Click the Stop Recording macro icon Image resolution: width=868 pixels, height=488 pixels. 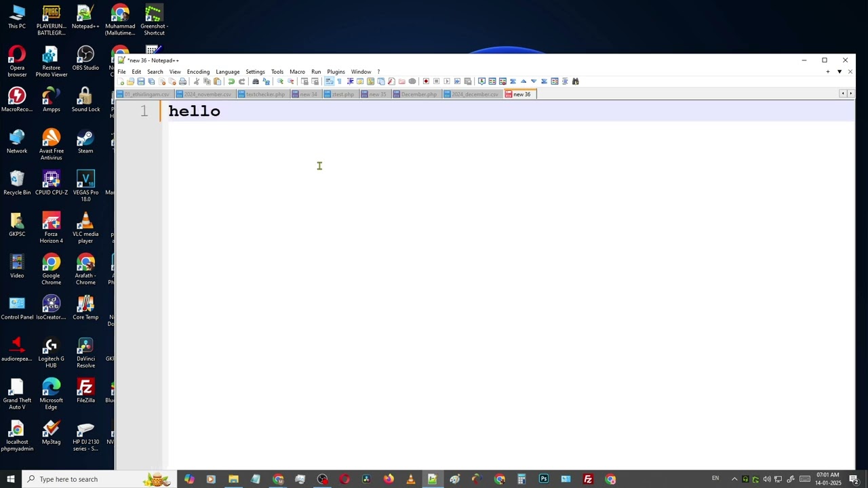(x=436, y=81)
